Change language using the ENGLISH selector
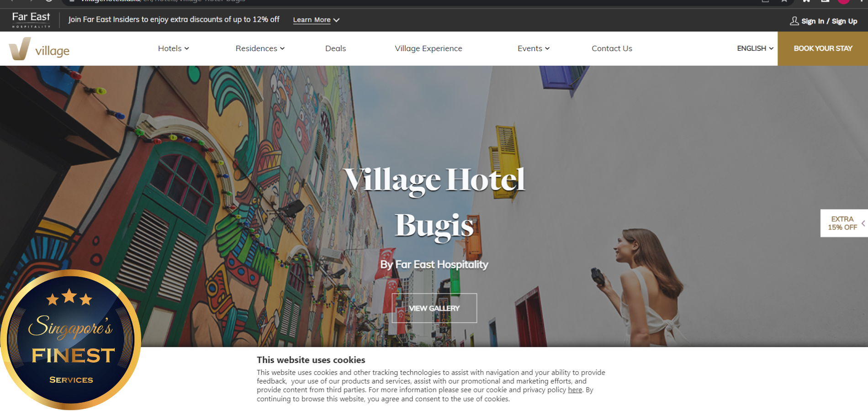The width and height of the screenshot is (868, 411). (x=755, y=48)
